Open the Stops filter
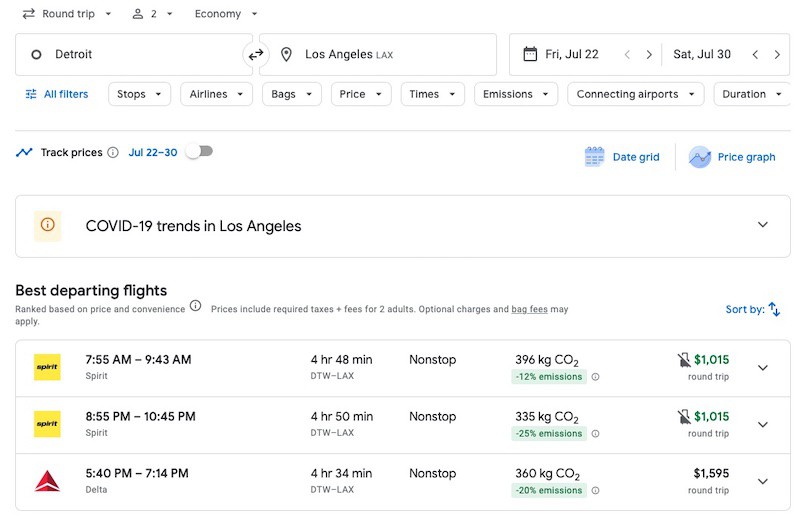Screen dimensions: 800x520 coord(138,94)
